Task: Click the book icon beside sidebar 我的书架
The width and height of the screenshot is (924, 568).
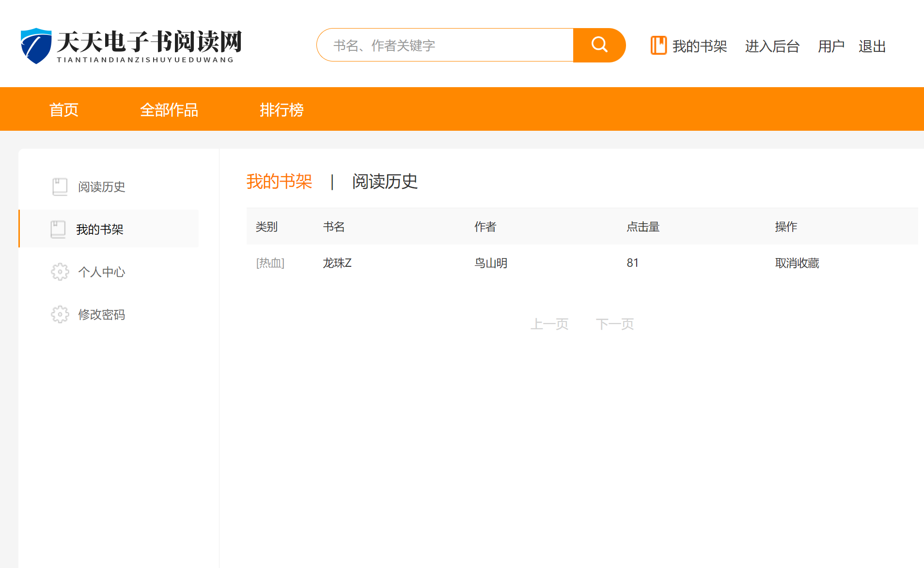Action: pos(58,228)
